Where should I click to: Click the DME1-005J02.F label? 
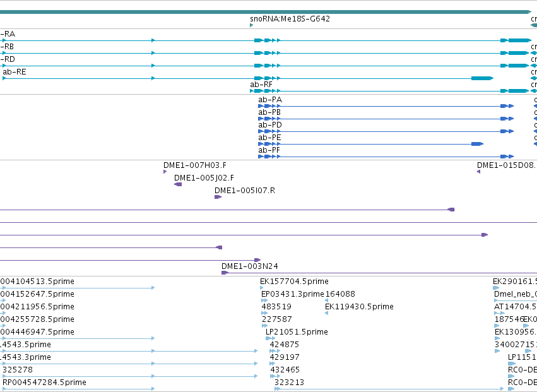coord(204,178)
